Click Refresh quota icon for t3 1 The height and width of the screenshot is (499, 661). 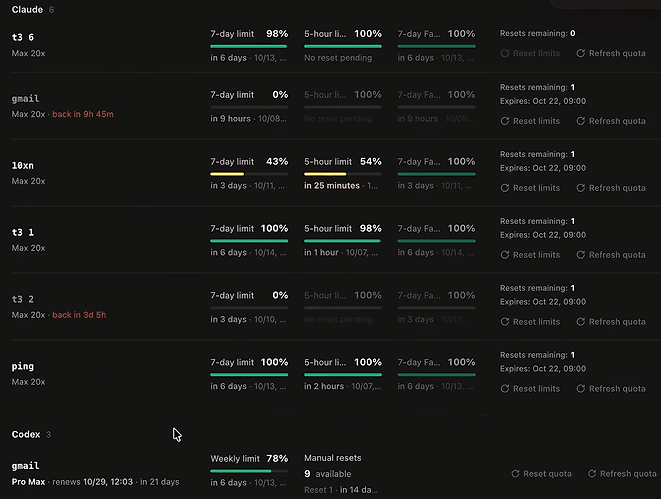580,255
